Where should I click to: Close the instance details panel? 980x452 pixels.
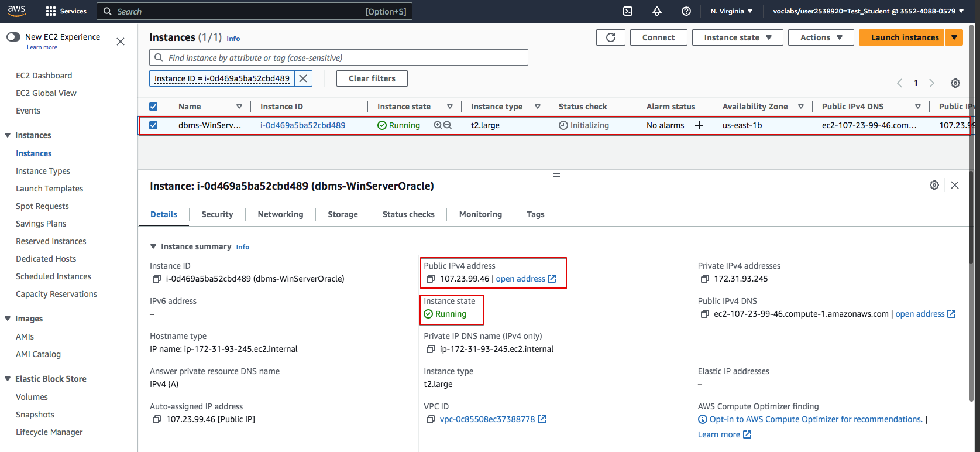point(955,185)
